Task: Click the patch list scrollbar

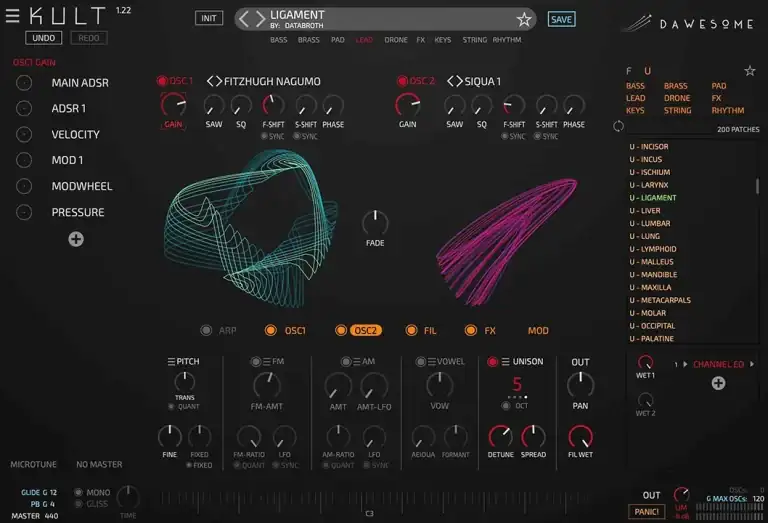Action: coord(757,186)
